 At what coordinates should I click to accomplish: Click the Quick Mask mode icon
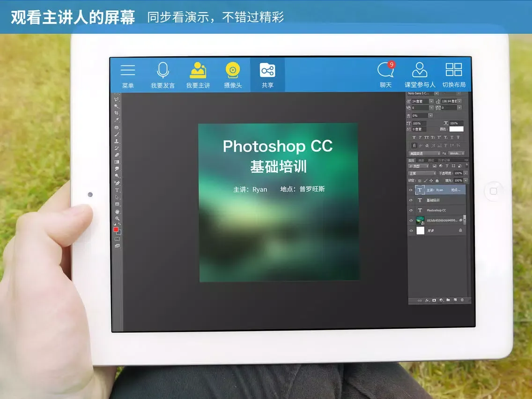pos(117,239)
